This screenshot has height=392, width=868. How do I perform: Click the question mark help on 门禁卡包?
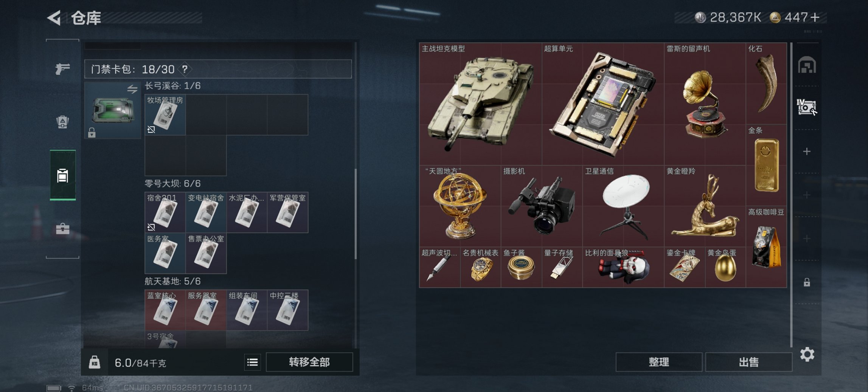(x=185, y=69)
